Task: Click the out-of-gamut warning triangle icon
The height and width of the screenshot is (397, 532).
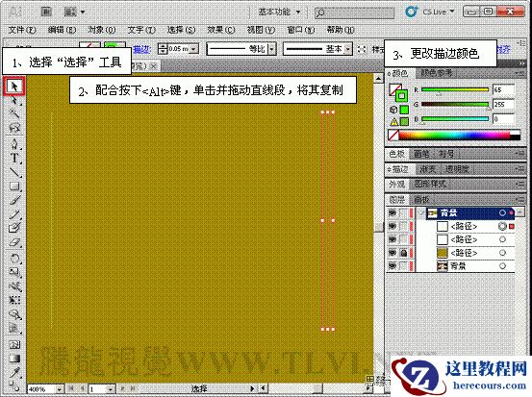Action: (393, 122)
